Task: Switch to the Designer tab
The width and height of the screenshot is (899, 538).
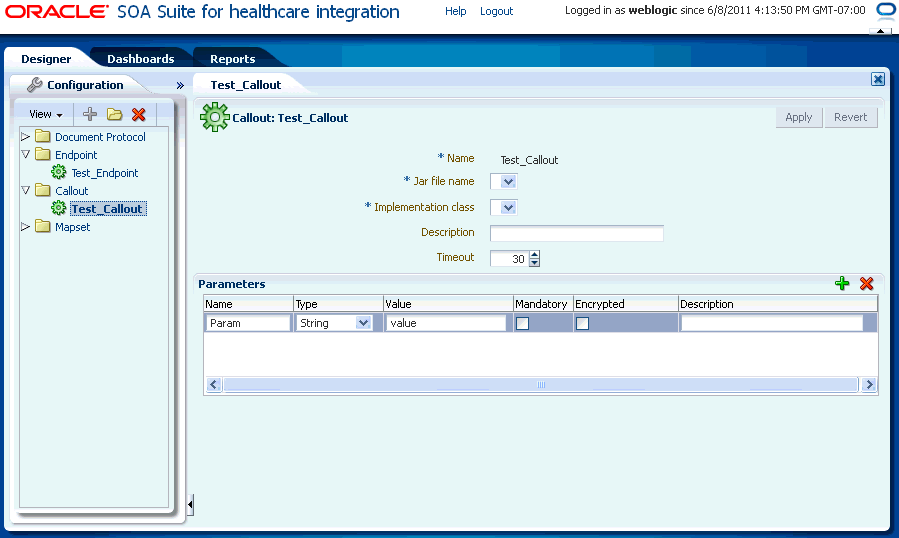Action: point(46,59)
